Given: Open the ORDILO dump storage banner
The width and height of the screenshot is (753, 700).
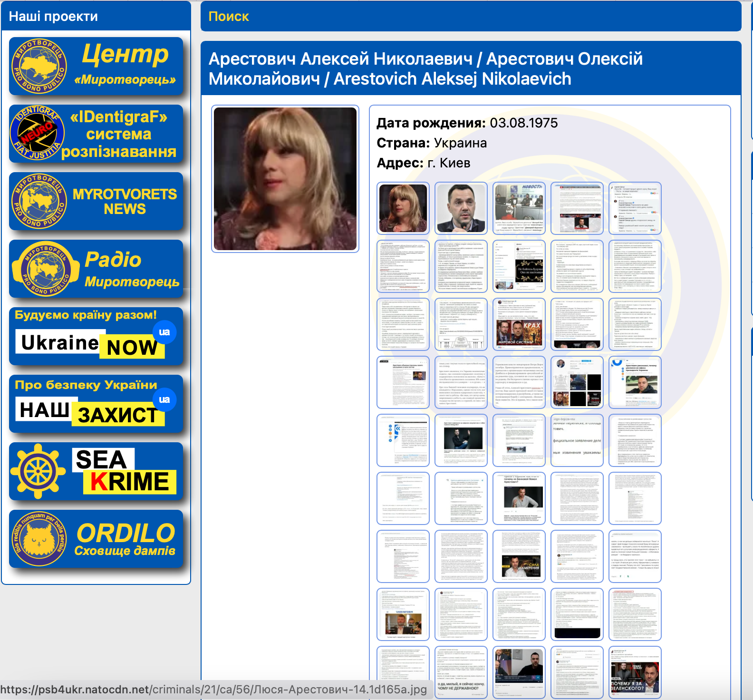Looking at the screenshot, I should click(96, 539).
